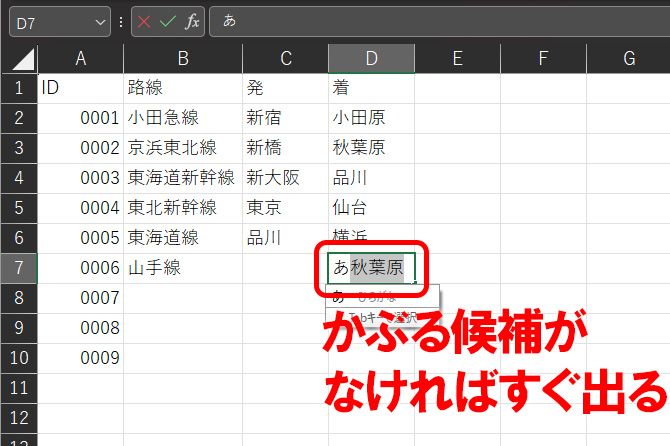Select the cell containing 小田原
This screenshot has height=446, width=670.
pyautogui.click(x=371, y=118)
